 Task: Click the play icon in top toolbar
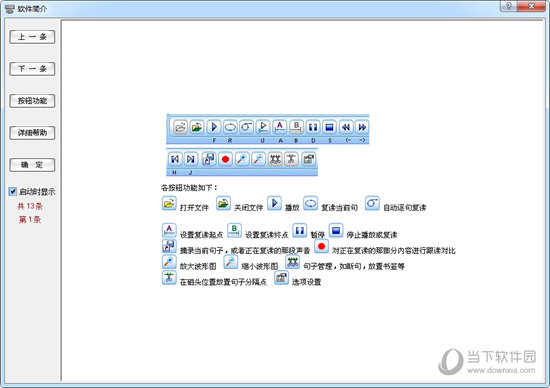pyautogui.click(x=214, y=127)
